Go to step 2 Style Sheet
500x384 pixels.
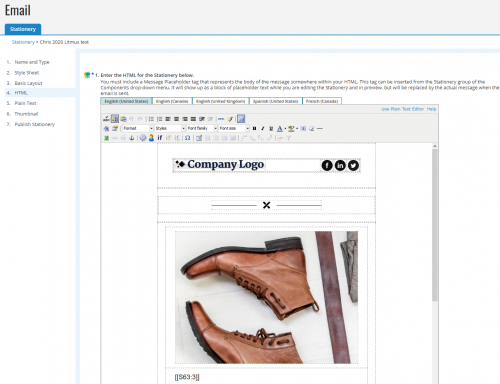27,73
